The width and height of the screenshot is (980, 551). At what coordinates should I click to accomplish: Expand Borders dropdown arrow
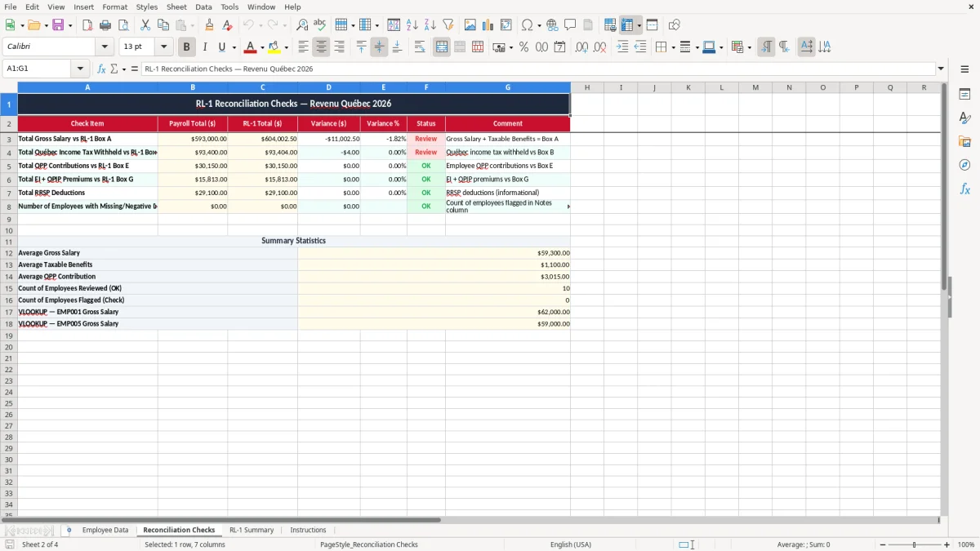(672, 47)
